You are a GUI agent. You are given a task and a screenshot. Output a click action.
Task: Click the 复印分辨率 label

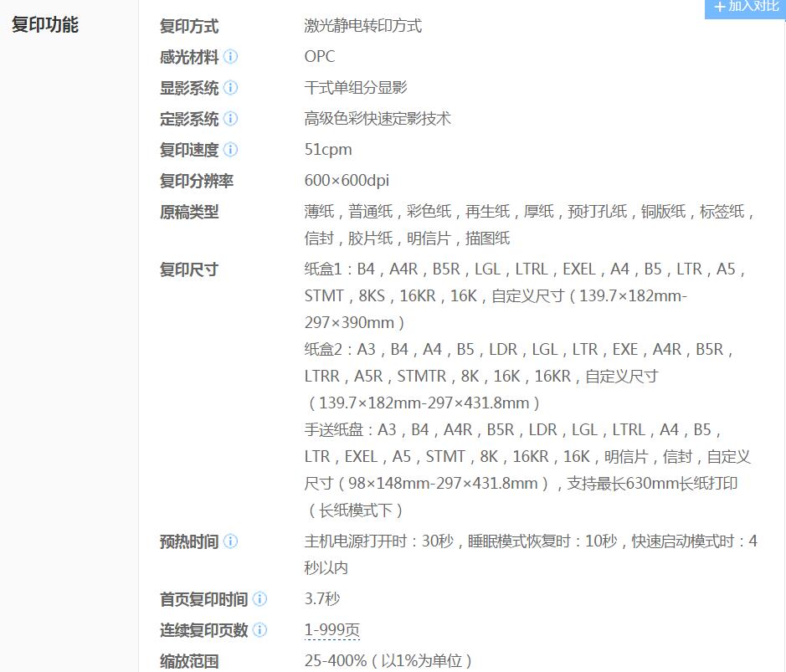(x=197, y=181)
